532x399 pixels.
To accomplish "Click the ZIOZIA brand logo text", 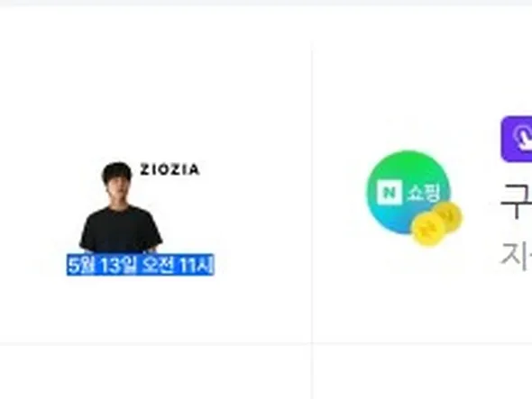I will click(x=170, y=169).
